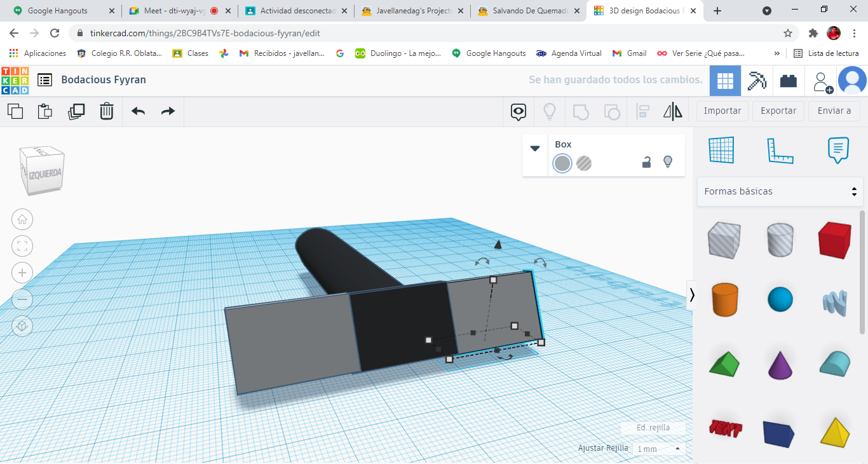Switch to the Actividad desconectada tab
Screen dimensions: 868x464
(x=295, y=11)
